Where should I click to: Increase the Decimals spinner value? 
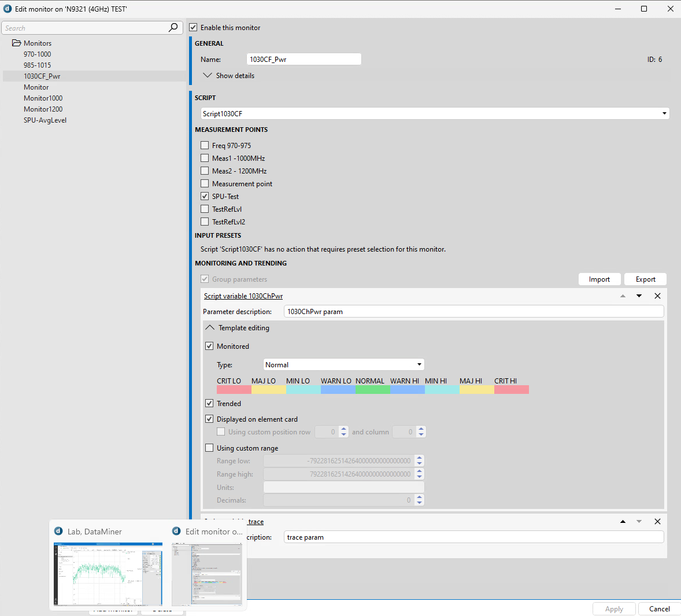pyautogui.click(x=420, y=497)
